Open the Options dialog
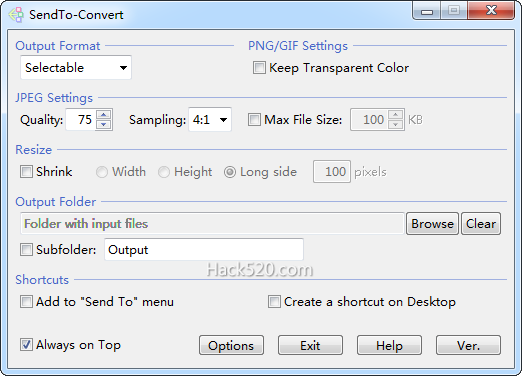The height and width of the screenshot is (376, 522). coord(231,345)
